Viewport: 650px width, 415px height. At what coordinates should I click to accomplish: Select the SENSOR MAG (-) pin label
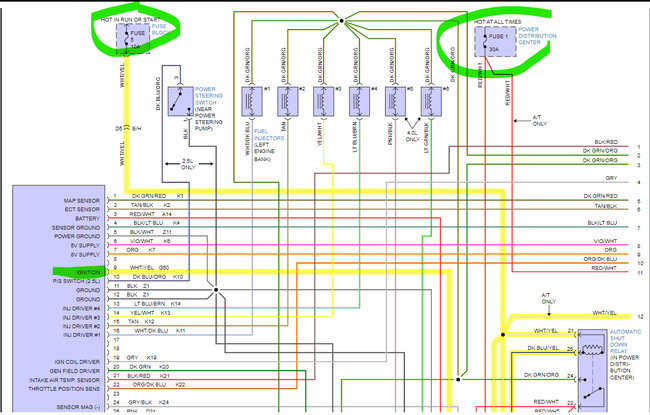click(78, 407)
